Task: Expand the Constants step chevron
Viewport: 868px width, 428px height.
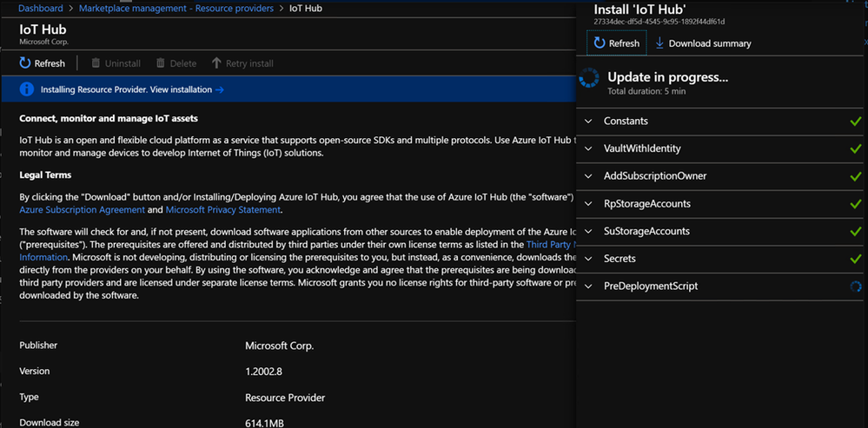Action: tap(588, 121)
